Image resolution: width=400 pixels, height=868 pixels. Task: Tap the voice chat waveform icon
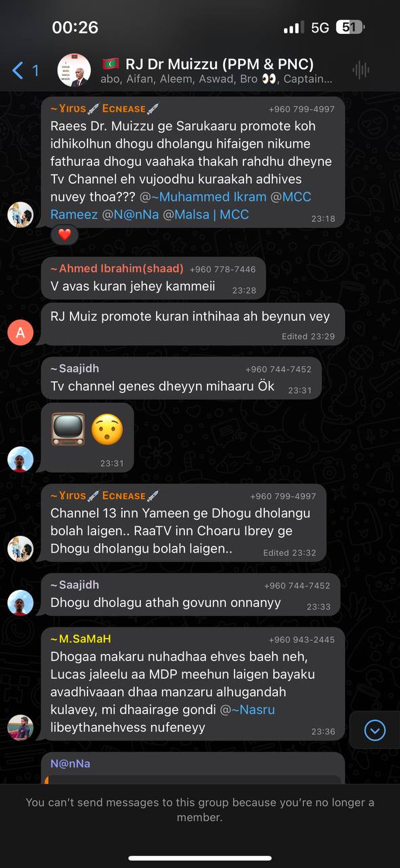point(361,70)
